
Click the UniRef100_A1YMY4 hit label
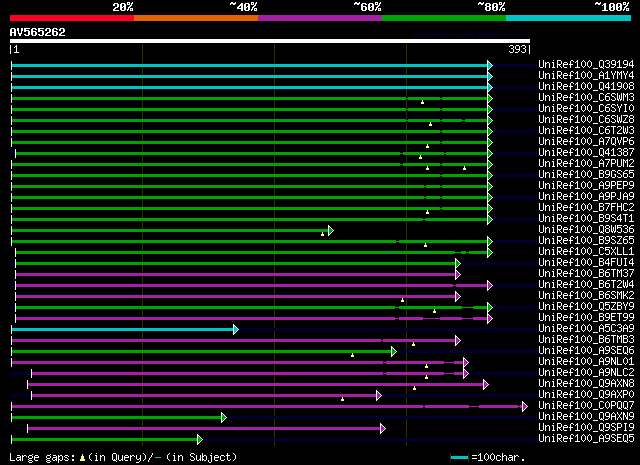[586, 76]
